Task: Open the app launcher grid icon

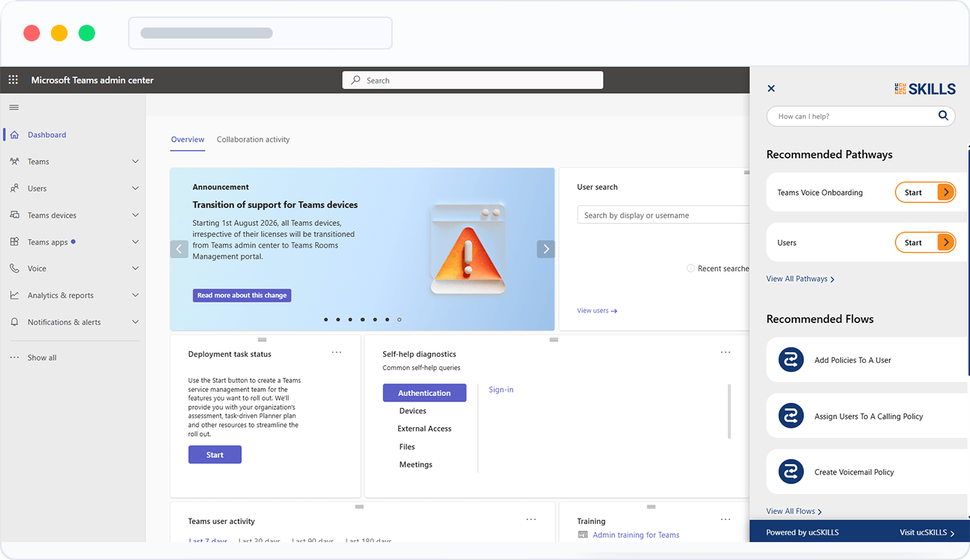Action: click(x=13, y=80)
